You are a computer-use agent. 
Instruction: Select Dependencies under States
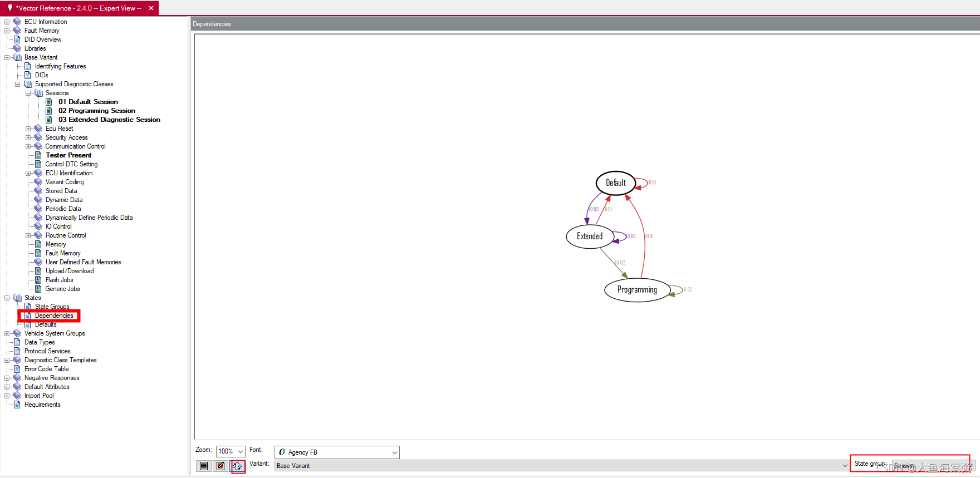(54, 316)
